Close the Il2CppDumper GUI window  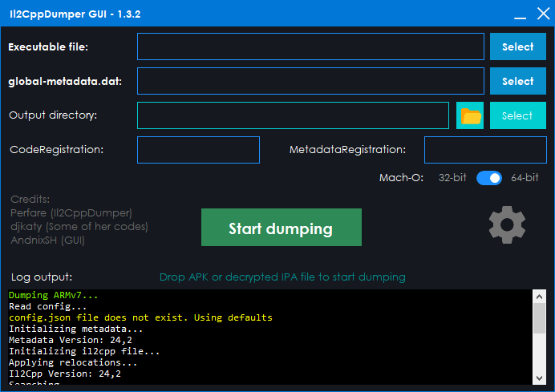(x=543, y=14)
